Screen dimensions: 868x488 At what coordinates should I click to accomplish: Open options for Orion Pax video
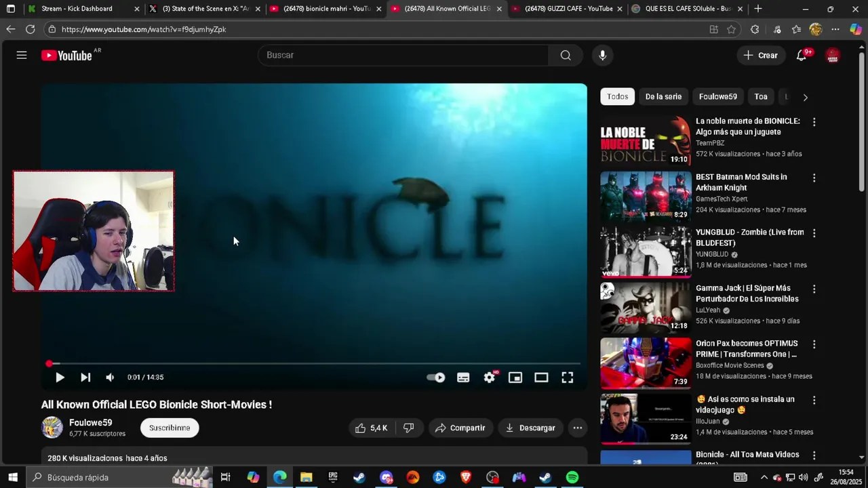click(x=814, y=344)
